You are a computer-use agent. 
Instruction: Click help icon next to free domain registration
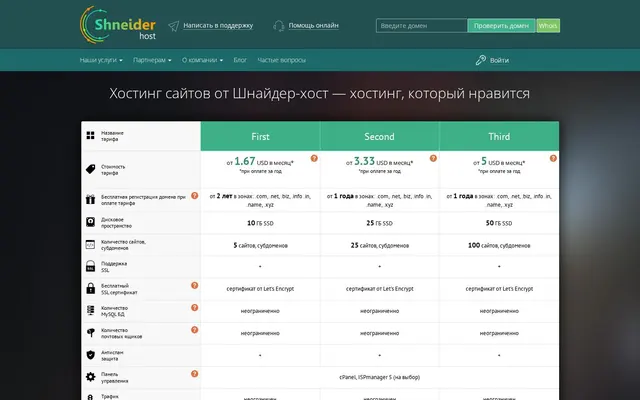click(195, 196)
